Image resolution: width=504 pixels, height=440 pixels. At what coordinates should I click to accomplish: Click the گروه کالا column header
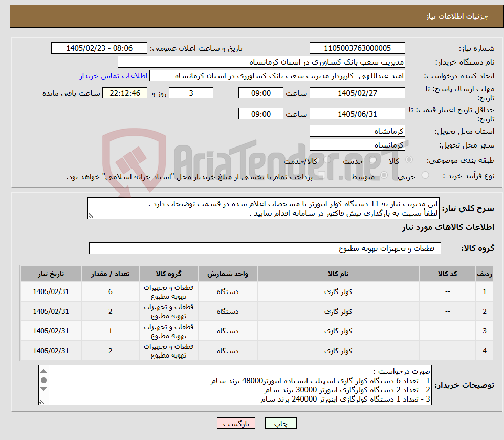(x=168, y=274)
